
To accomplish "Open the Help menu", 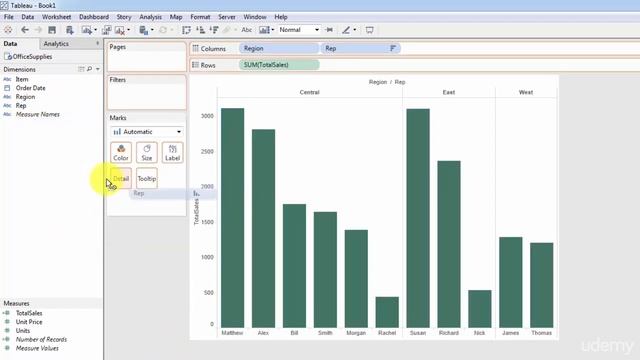I will point(281,17).
